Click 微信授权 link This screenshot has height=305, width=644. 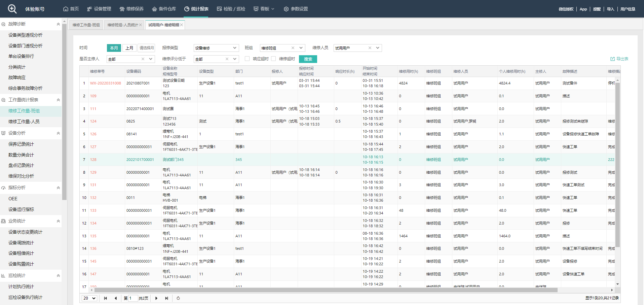click(566, 9)
